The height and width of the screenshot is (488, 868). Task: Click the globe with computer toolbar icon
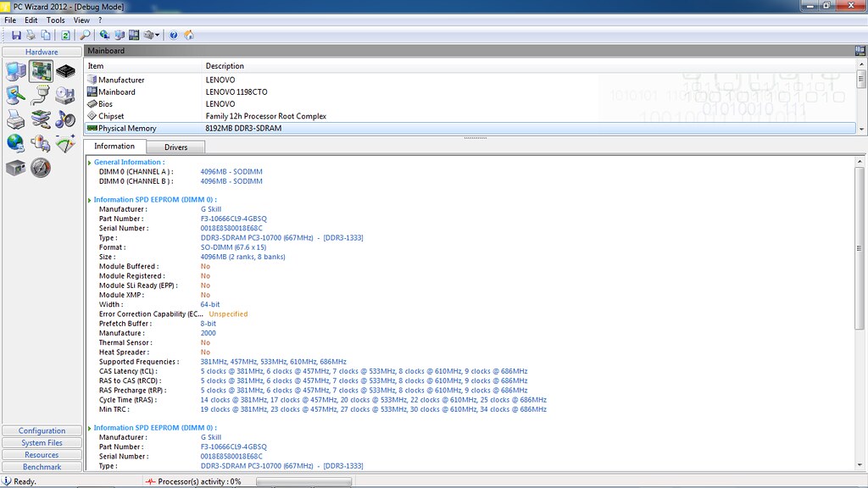pos(104,35)
